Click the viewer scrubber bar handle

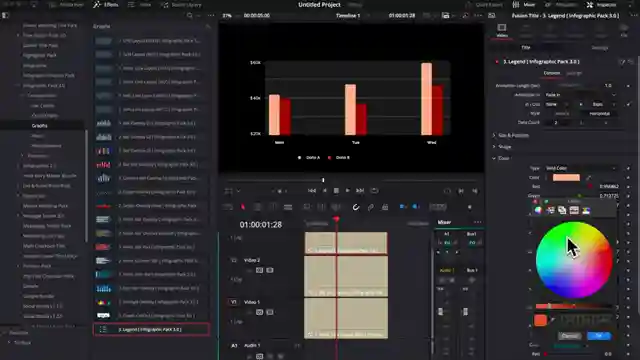pyautogui.click(x=323, y=180)
